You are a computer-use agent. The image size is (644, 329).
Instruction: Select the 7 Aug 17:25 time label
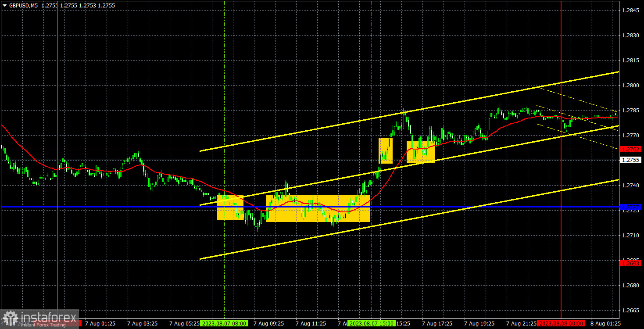(437, 323)
